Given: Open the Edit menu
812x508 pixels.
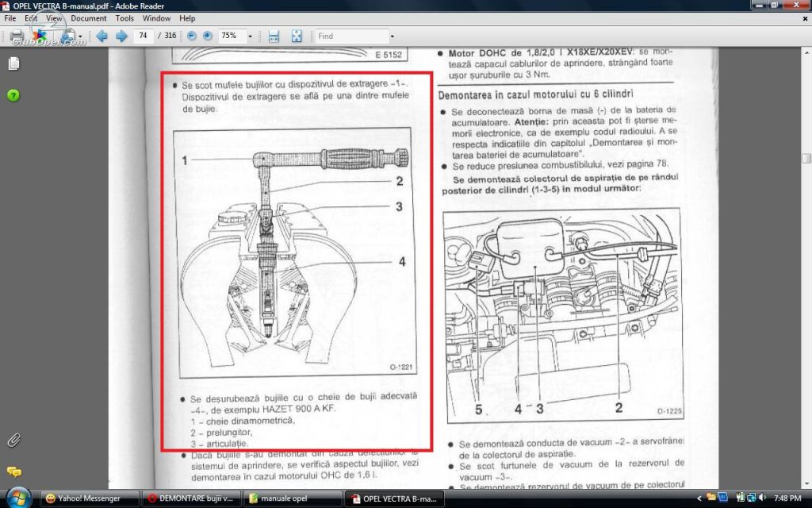Looking at the screenshot, I should point(31,18).
